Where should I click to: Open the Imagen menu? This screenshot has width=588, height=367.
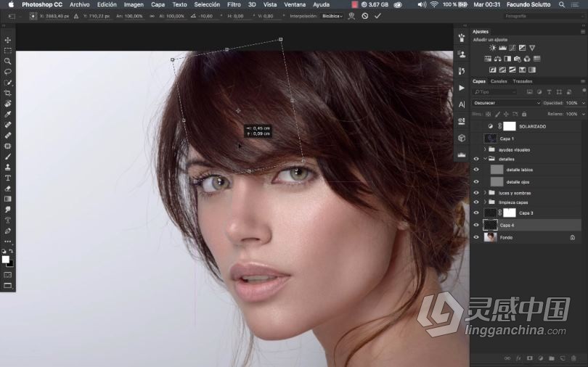(x=134, y=4)
